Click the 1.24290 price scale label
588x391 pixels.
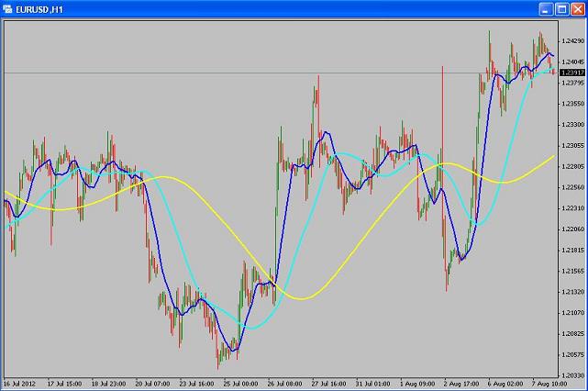click(573, 40)
